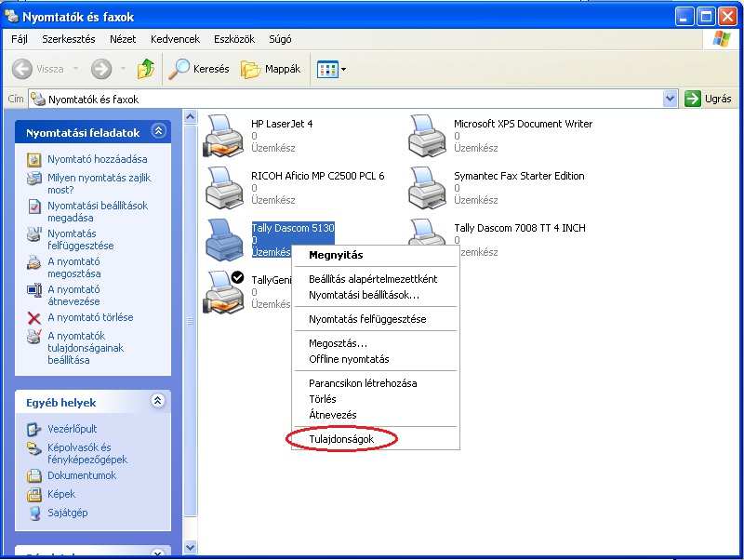Screen dimensions: 744x560
Task: Open the Súgó menu
Action: pyautogui.click(x=281, y=39)
